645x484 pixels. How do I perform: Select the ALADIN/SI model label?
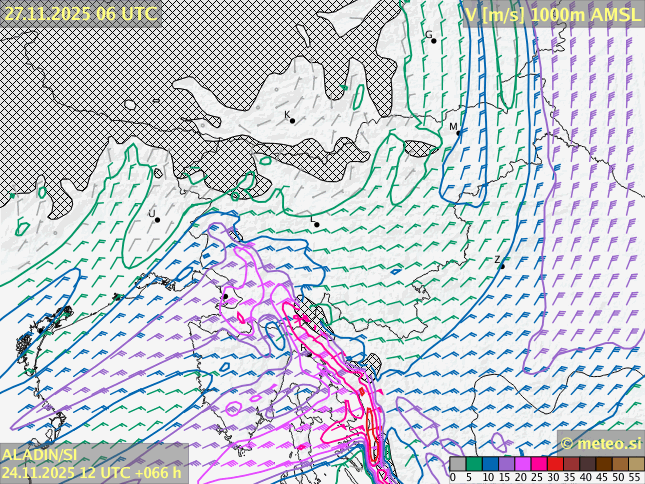pyautogui.click(x=41, y=455)
